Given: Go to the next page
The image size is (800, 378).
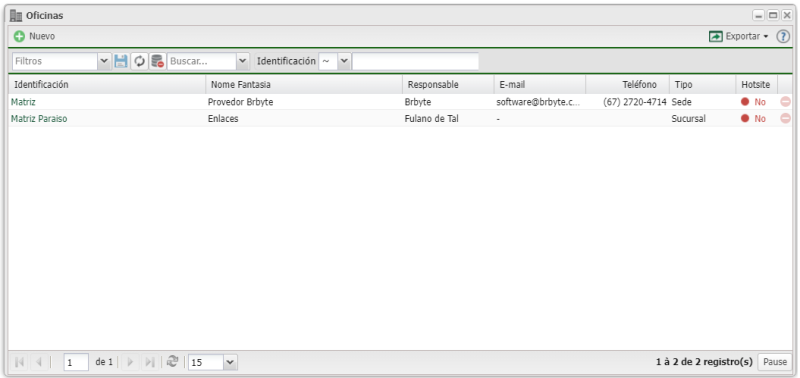Looking at the screenshot, I should pyautogui.click(x=130, y=362).
